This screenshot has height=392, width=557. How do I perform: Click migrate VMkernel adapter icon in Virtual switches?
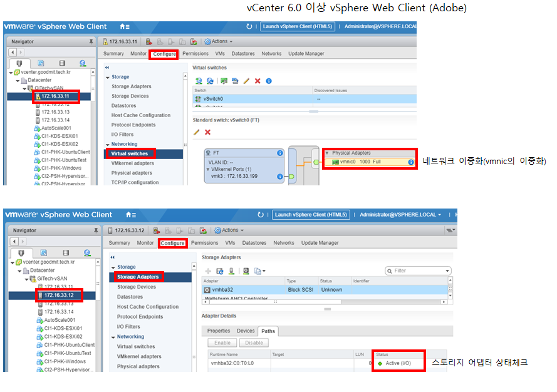click(235, 81)
